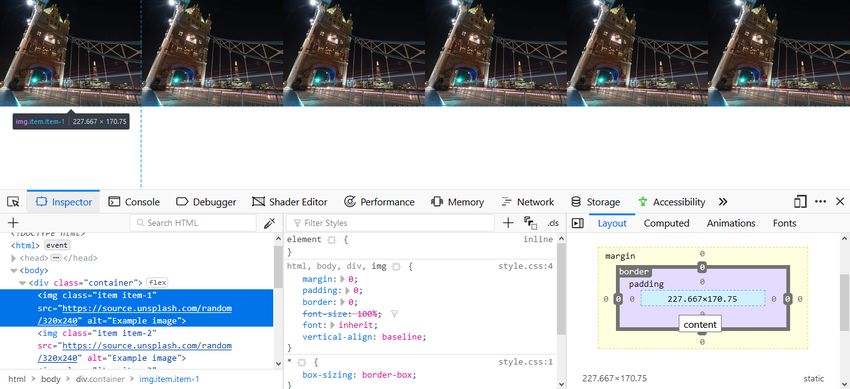Viewport: 850px width, 389px height.
Task: Close the developer tools panel
Action: (x=840, y=202)
